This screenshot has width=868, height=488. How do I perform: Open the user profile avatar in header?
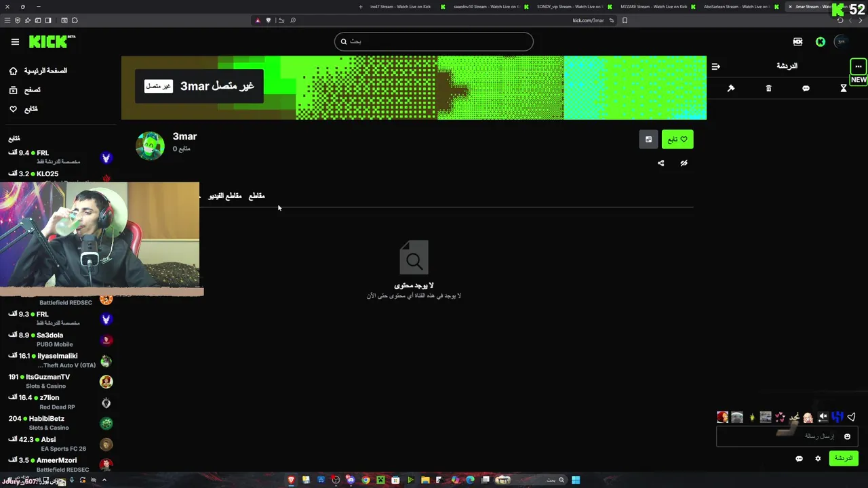(841, 42)
